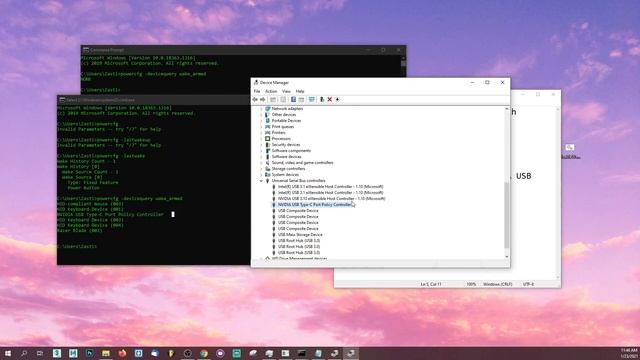Click "Windows (CRLF)" in Notepad status bar

click(x=498, y=284)
